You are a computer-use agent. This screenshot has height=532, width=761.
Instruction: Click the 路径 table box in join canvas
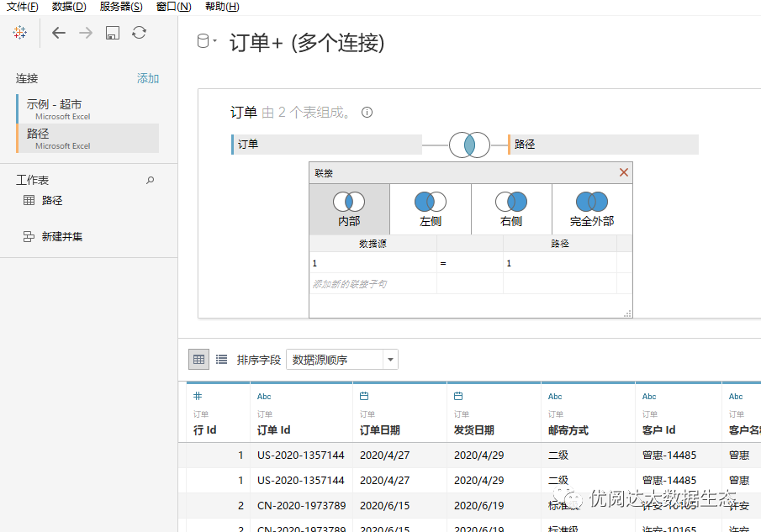pos(603,145)
